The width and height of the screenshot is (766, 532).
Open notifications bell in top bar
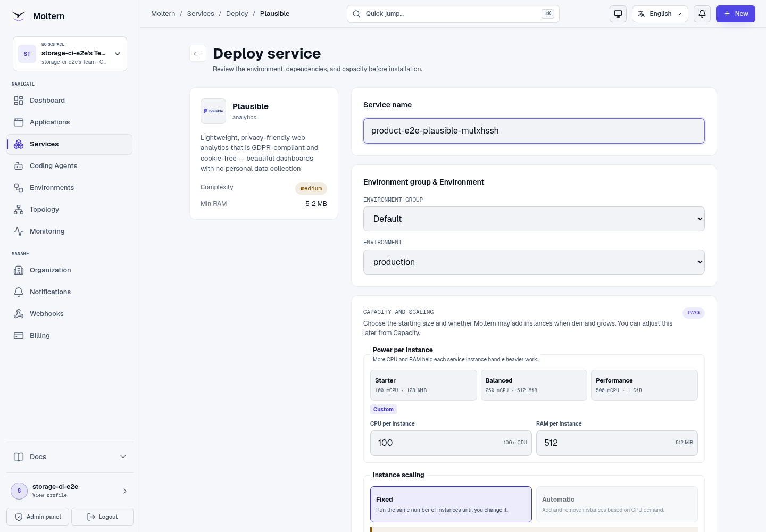702,14
